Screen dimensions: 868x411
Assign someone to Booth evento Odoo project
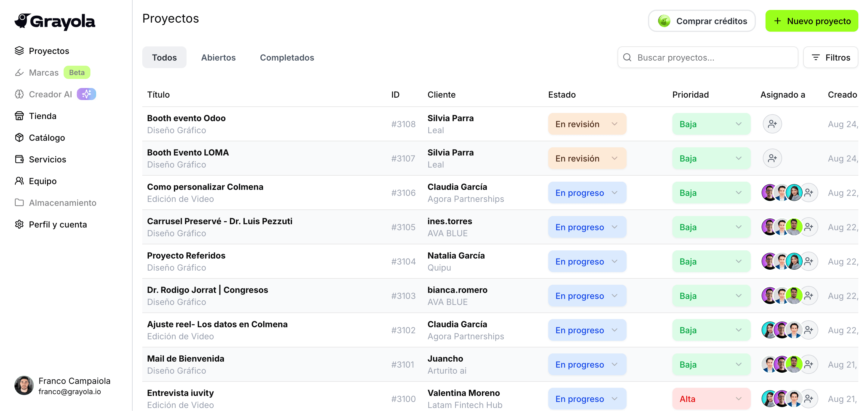pyautogui.click(x=772, y=124)
